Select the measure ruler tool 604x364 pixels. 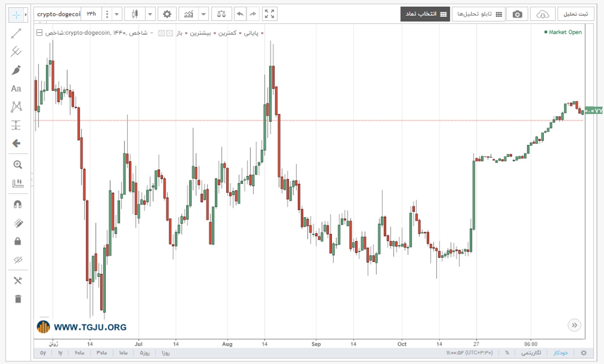(17, 183)
